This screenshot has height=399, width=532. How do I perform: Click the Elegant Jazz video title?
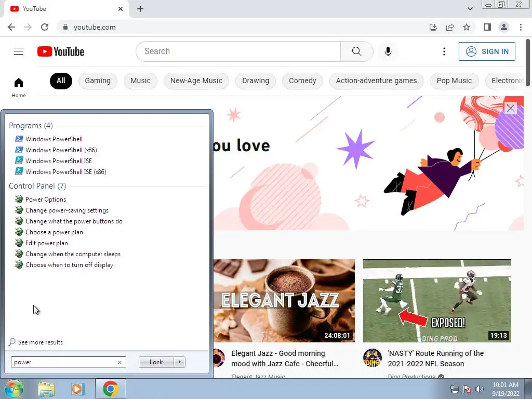point(285,358)
